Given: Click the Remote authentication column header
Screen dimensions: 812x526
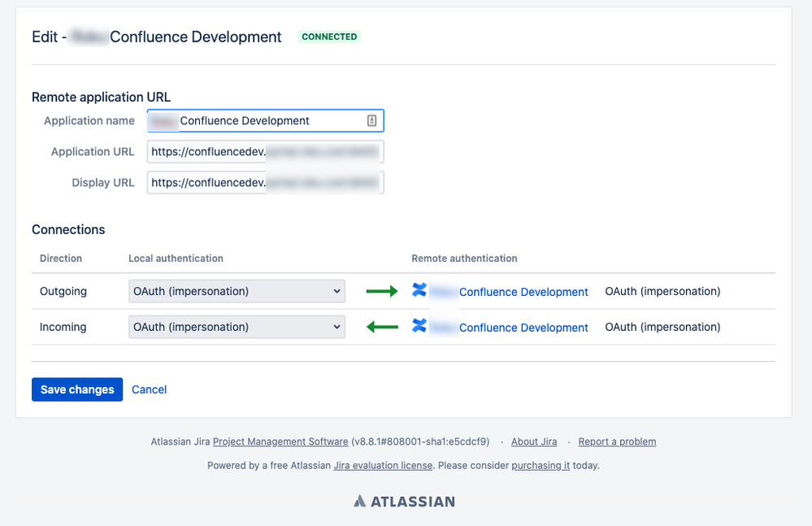Looking at the screenshot, I should [x=464, y=259].
